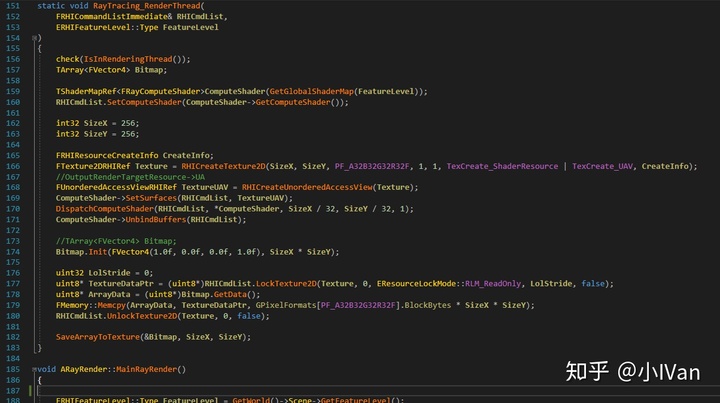This screenshot has height=403, width=720.
Task: Click the DispatchComputeShader call
Action: [x=105, y=209]
